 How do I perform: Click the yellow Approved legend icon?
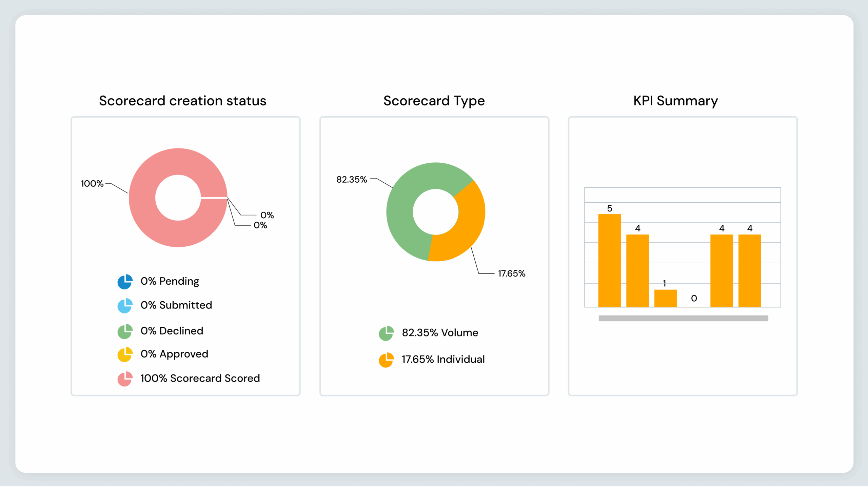pyautogui.click(x=125, y=354)
